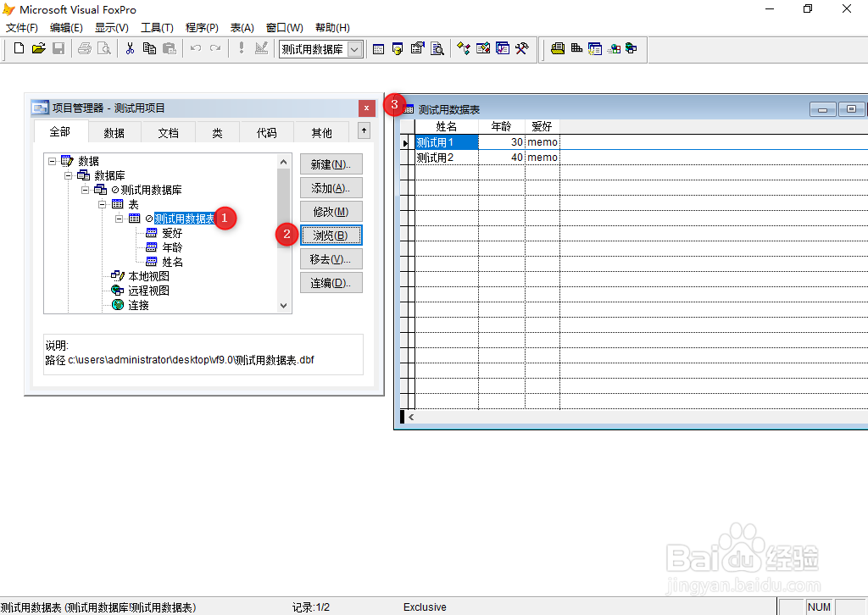Click the New file toolbar icon
Image resolution: width=868 pixels, height=615 pixels.
click(19, 48)
